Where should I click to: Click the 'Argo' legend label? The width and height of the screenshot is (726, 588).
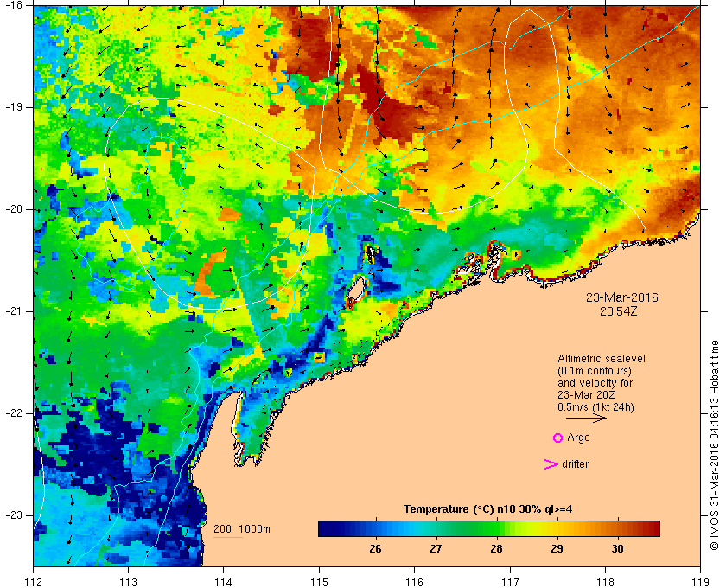(x=578, y=438)
